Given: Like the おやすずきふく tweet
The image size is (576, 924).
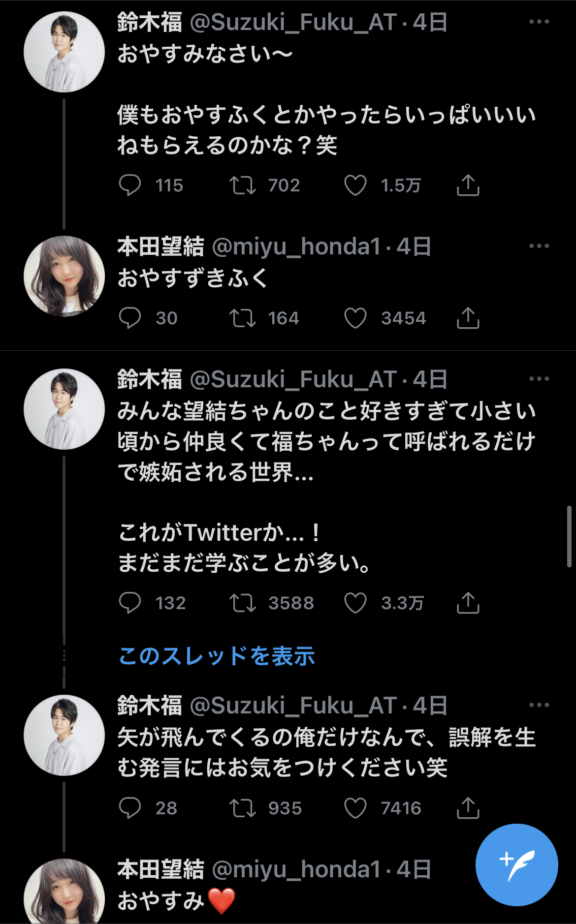Looking at the screenshot, I should point(355,318).
